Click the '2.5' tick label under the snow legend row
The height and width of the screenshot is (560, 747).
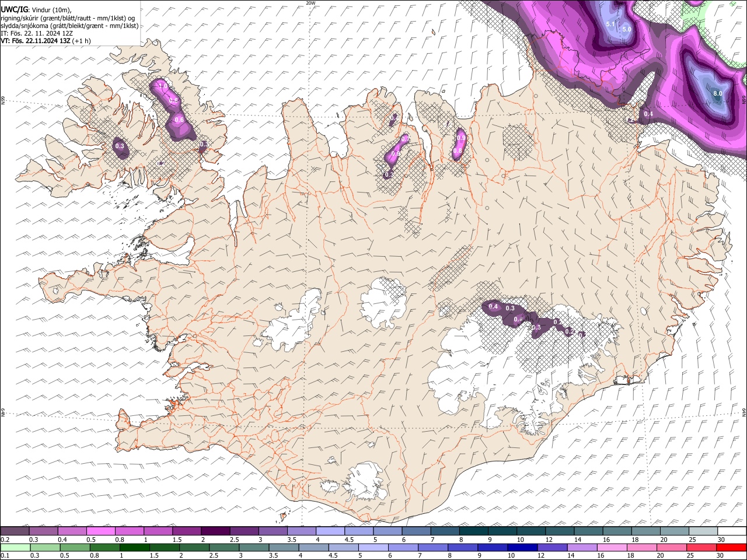234,540
